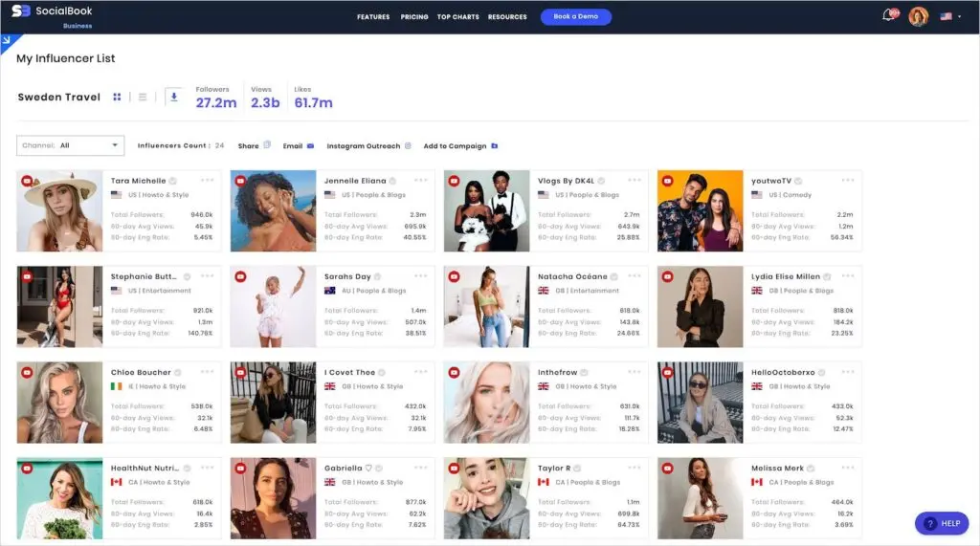The width and height of the screenshot is (980, 546).
Task: Click the Email envelope icon
Action: coord(310,146)
